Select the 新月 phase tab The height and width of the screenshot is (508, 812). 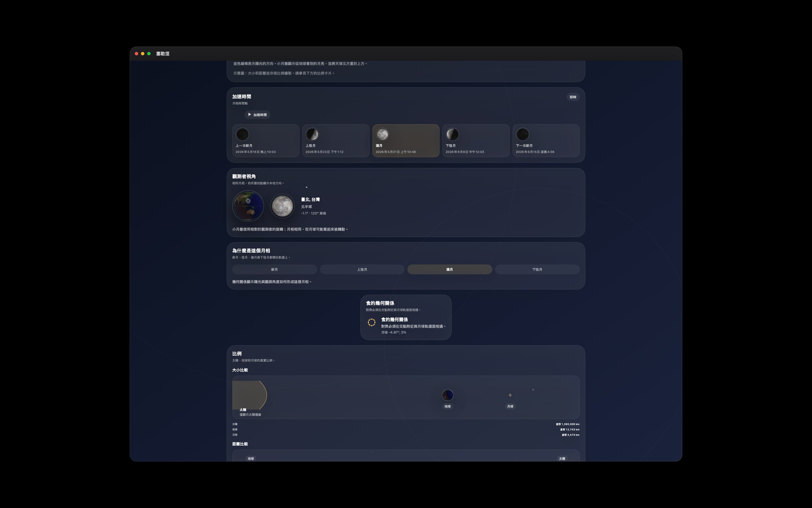coord(274,270)
